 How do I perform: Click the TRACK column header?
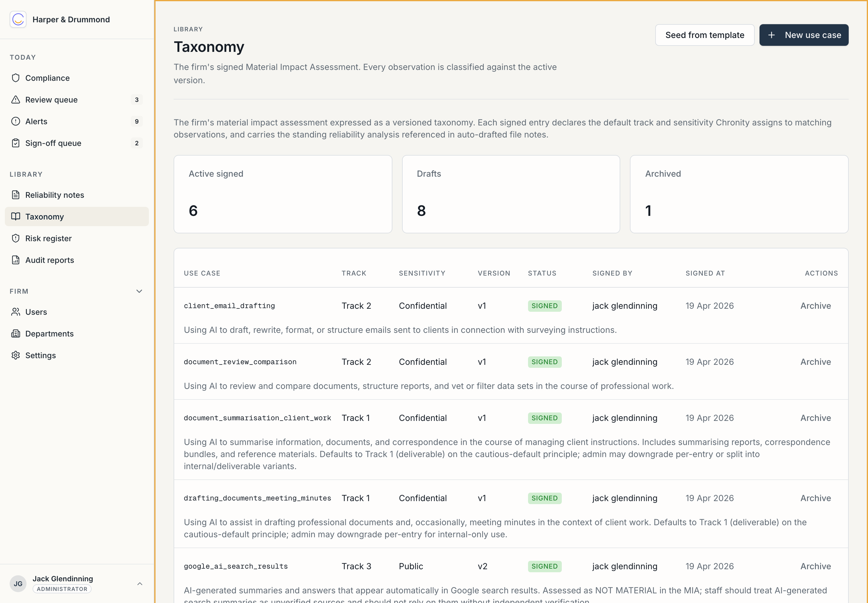point(354,273)
